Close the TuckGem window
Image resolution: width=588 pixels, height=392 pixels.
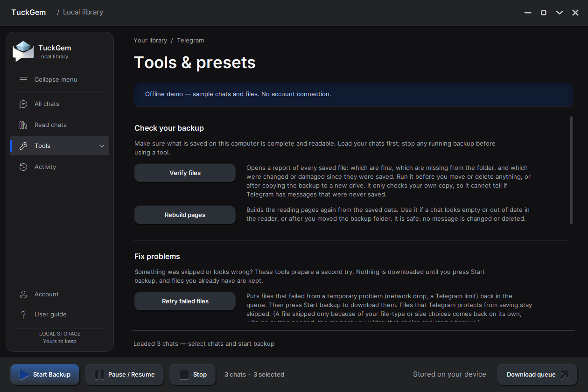575,13
